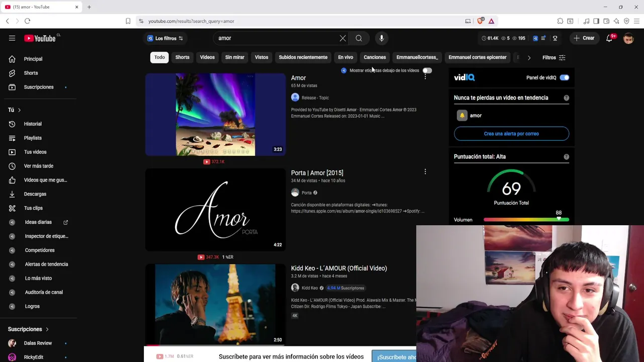Select the Vídeos filter chip
Image resolution: width=644 pixels, height=362 pixels.
click(207, 57)
